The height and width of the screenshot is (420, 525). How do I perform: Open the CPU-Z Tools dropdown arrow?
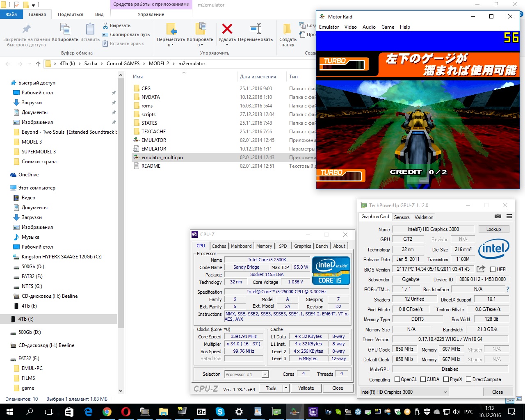pyautogui.click(x=286, y=388)
